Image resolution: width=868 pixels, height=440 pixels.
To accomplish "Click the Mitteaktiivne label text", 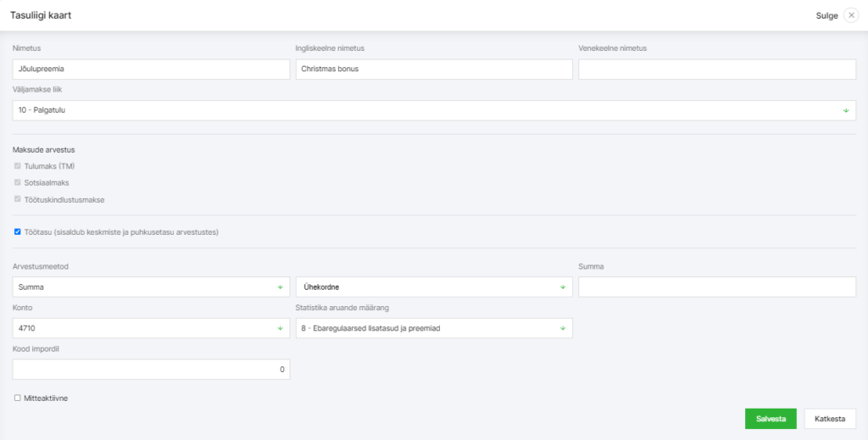I will (46, 398).
